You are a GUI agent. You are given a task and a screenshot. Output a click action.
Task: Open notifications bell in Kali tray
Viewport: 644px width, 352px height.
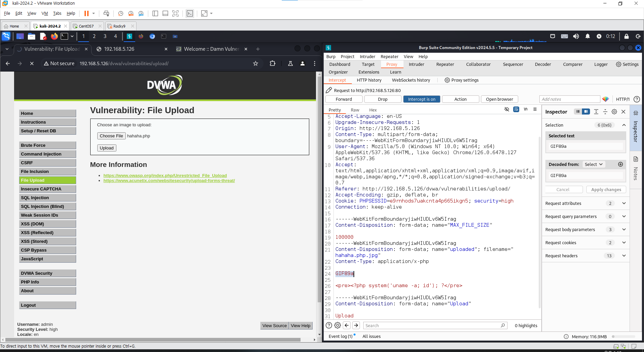(588, 36)
